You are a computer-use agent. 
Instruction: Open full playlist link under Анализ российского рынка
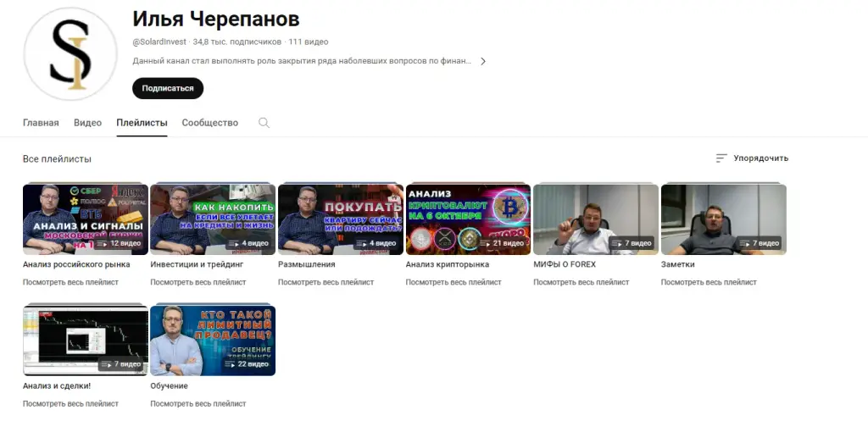click(71, 282)
